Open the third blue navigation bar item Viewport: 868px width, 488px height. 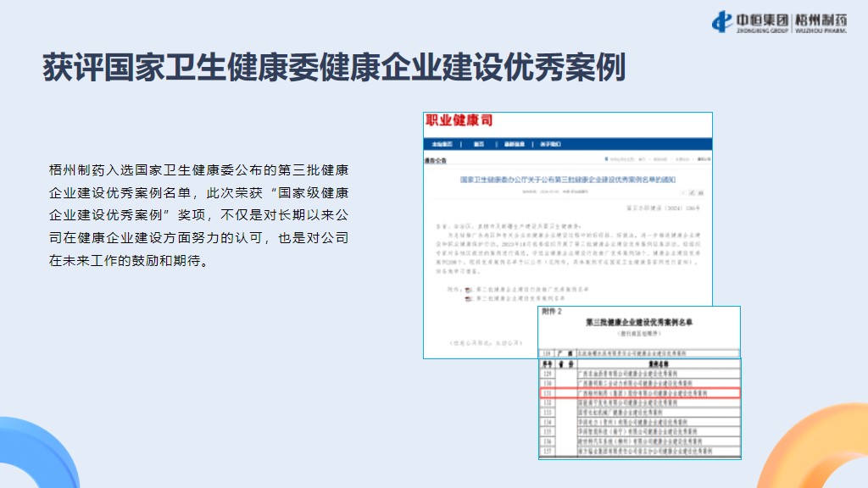click(515, 144)
